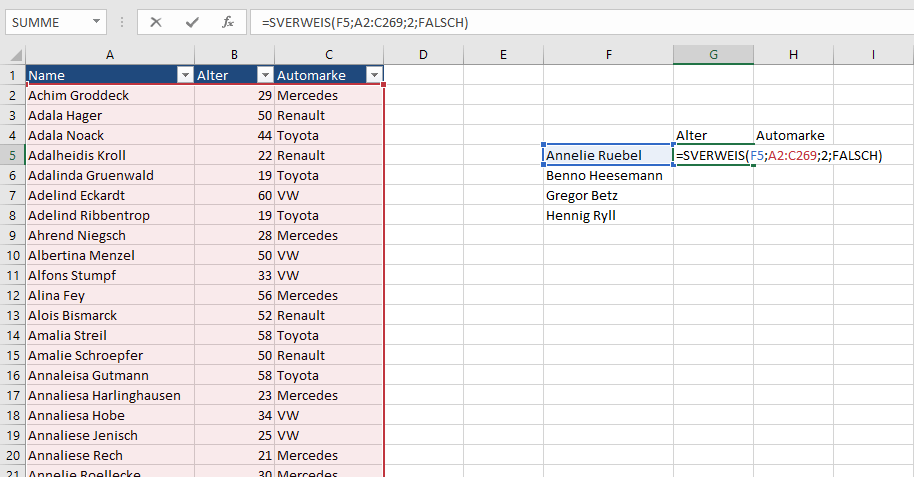The image size is (914, 477).
Task: Click the Hennig Ryll cell
Action: pos(609,216)
